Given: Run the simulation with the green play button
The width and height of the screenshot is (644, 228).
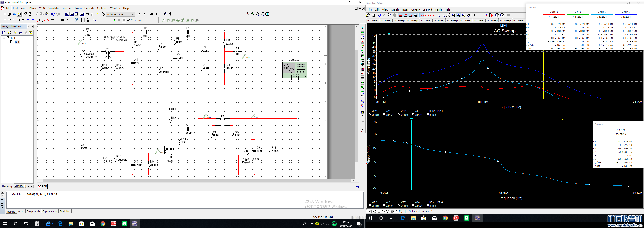Looking at the screenshot, I should point(114,20).
